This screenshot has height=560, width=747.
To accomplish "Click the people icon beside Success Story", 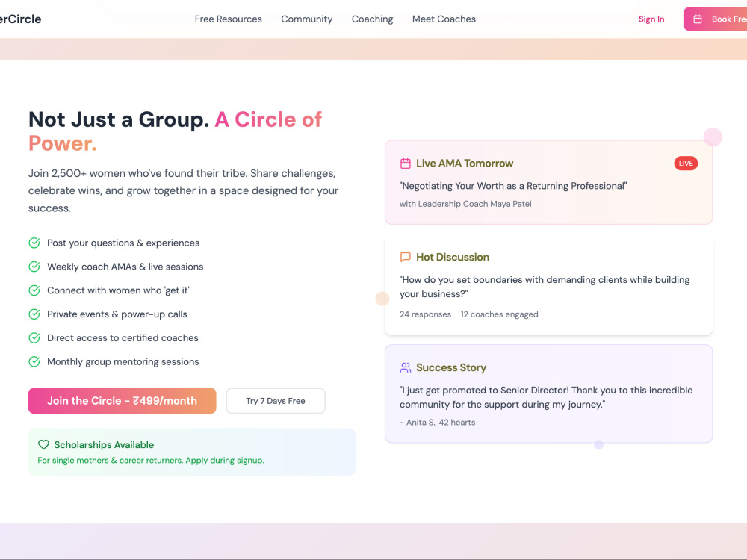I will [x=406, y=367].
